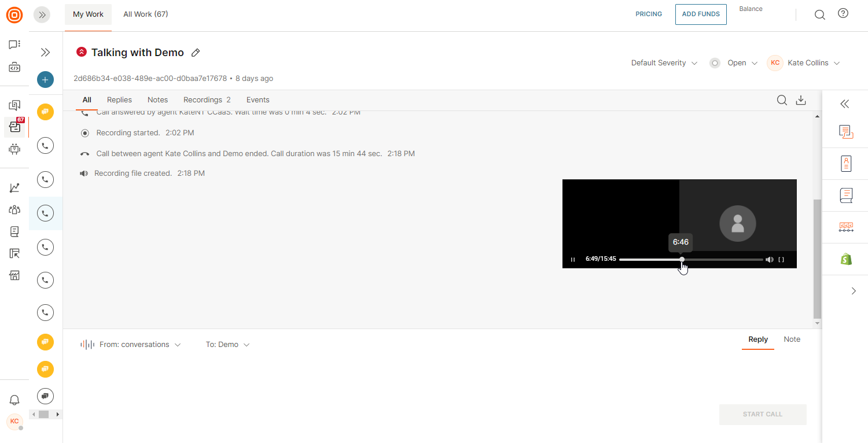The height and width of the screenshot is (443, 868).
Task: Pause the recording playback
Action: point(573,260)
